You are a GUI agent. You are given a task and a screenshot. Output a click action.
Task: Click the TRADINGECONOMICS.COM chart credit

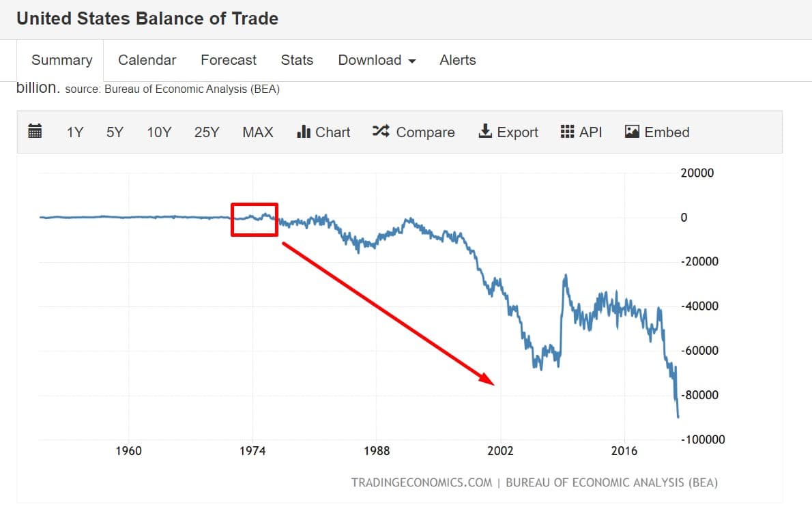(421, 482)
